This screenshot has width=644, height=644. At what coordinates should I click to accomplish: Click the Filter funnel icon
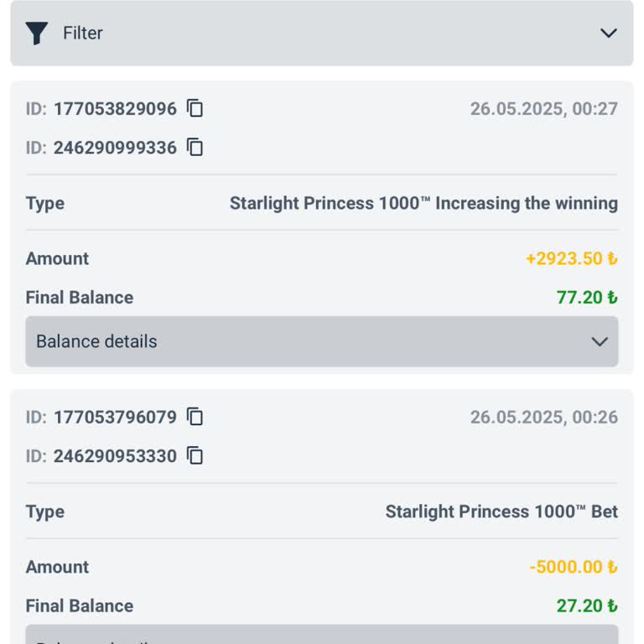[x=36, y=34]
